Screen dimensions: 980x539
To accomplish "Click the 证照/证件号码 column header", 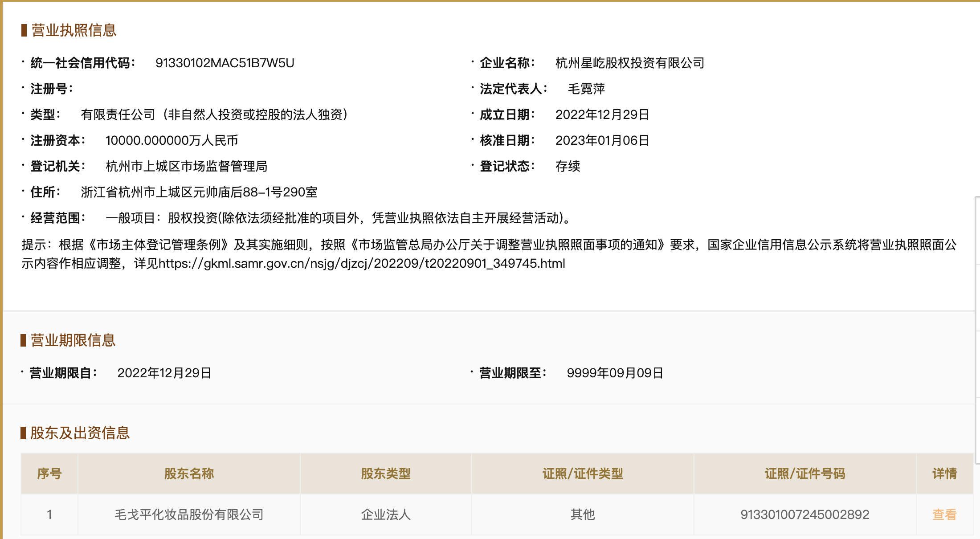I will pos(804,474).
